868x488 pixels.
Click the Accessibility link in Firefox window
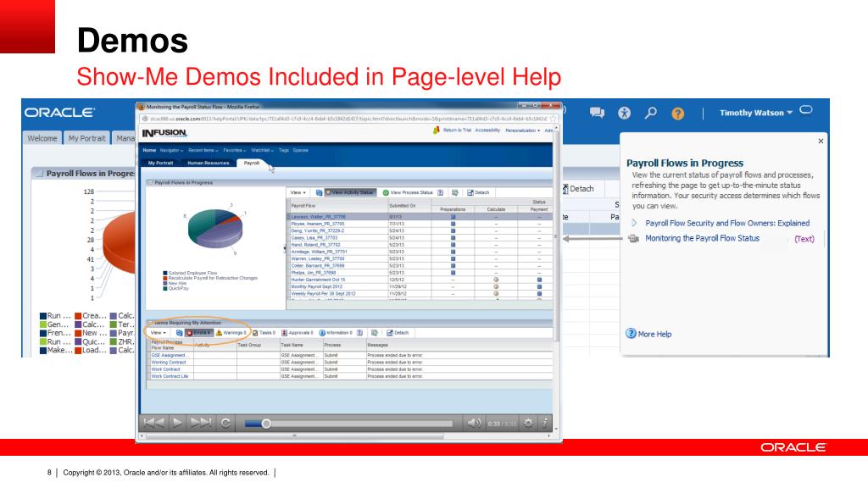point(487,130)
